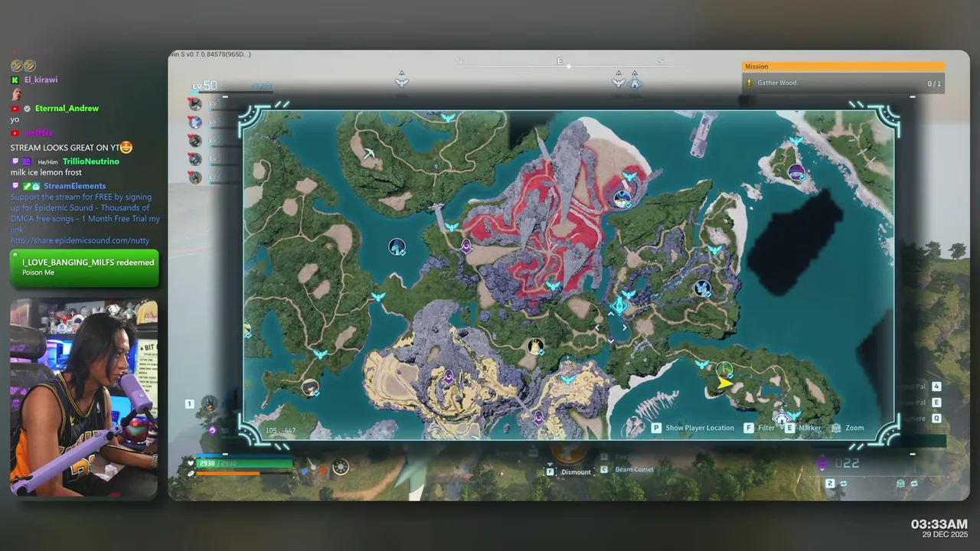
Task: Click the green Poison Me redeem alert
Action: click(x=84, y=268)
